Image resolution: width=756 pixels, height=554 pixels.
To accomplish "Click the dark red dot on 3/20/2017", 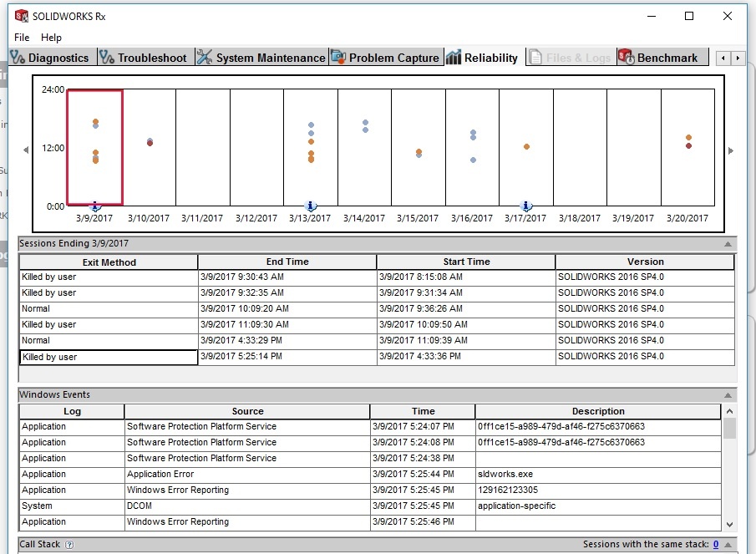I will tap(688, 145).
